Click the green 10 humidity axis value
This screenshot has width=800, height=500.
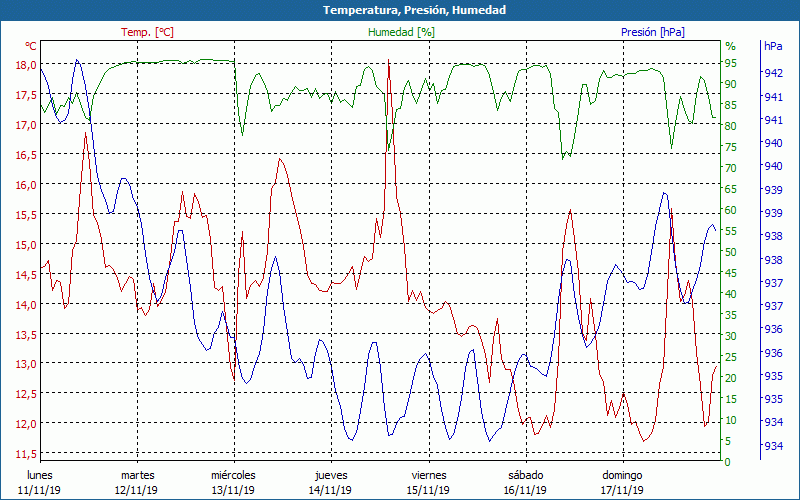click(731, 420)
